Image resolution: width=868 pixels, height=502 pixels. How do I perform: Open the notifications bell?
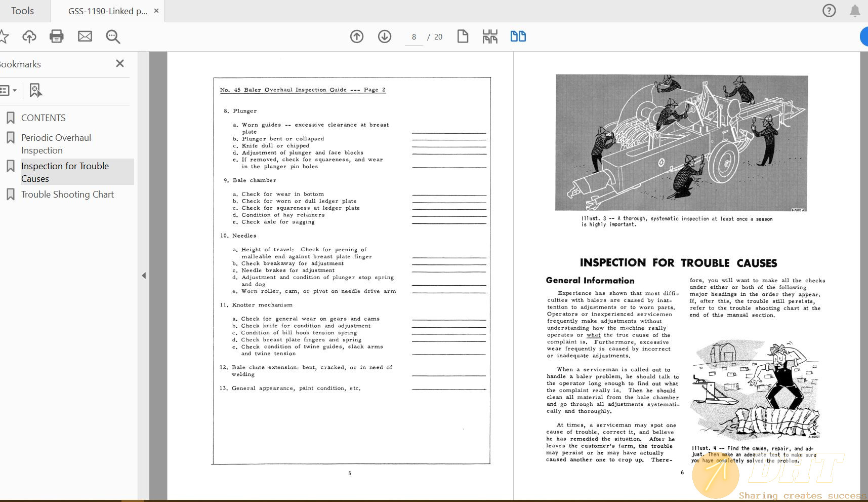855,11
